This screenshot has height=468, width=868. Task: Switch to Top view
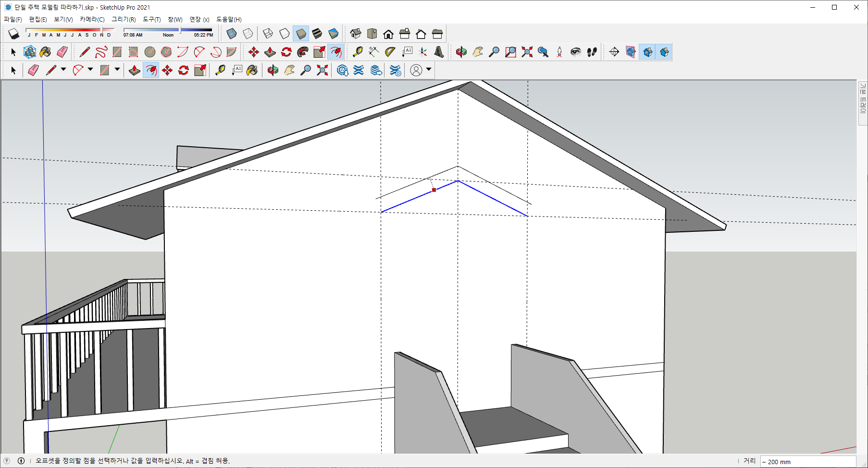coord(372,34)
